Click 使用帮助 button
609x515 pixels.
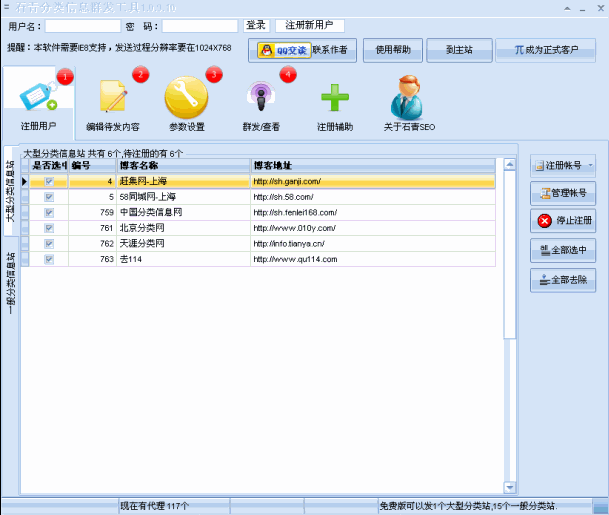click(393, 50)
